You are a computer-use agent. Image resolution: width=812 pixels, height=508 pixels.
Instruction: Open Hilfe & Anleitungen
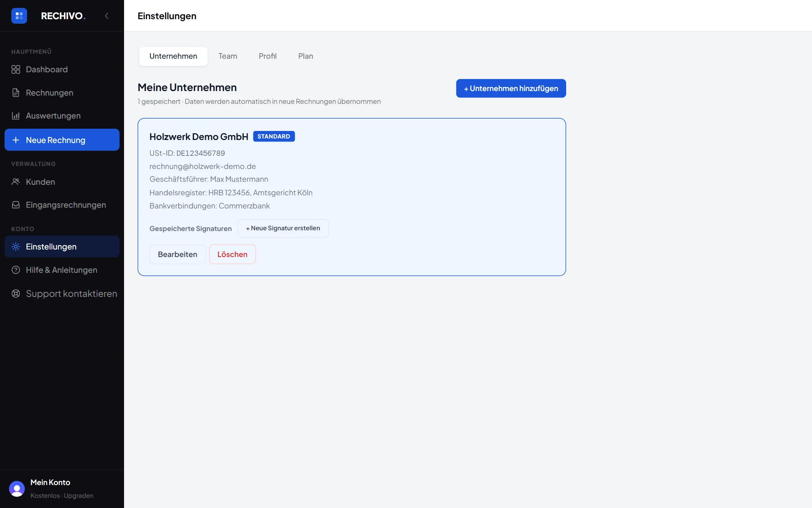(62, 270)
